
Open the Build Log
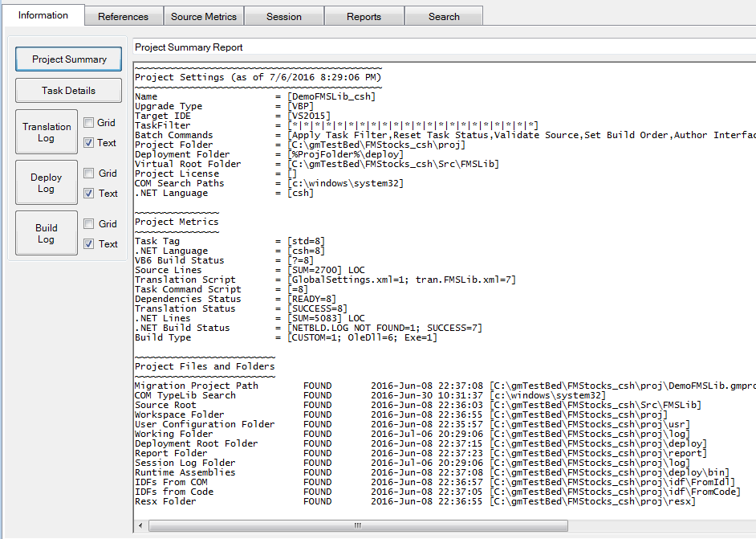(47, 234)
